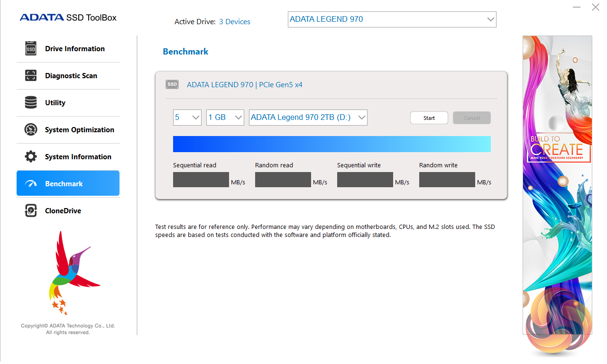
Task: Click the greyed-out Cancel button
Action: pos(472,118)
